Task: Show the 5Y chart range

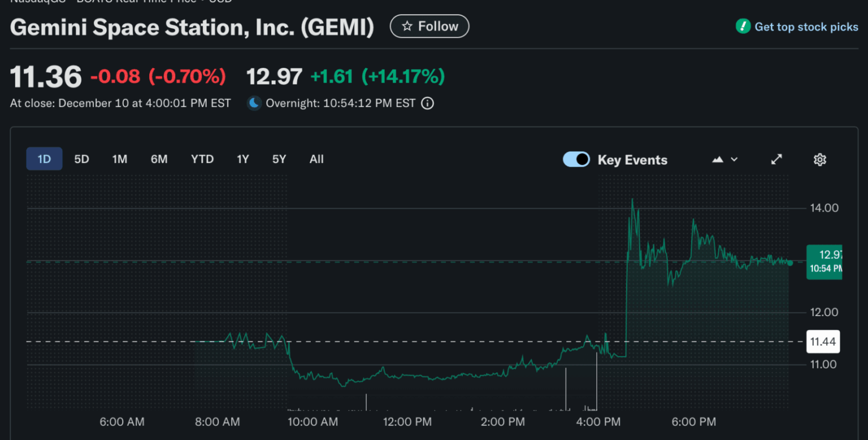Action: coord(279,159)
